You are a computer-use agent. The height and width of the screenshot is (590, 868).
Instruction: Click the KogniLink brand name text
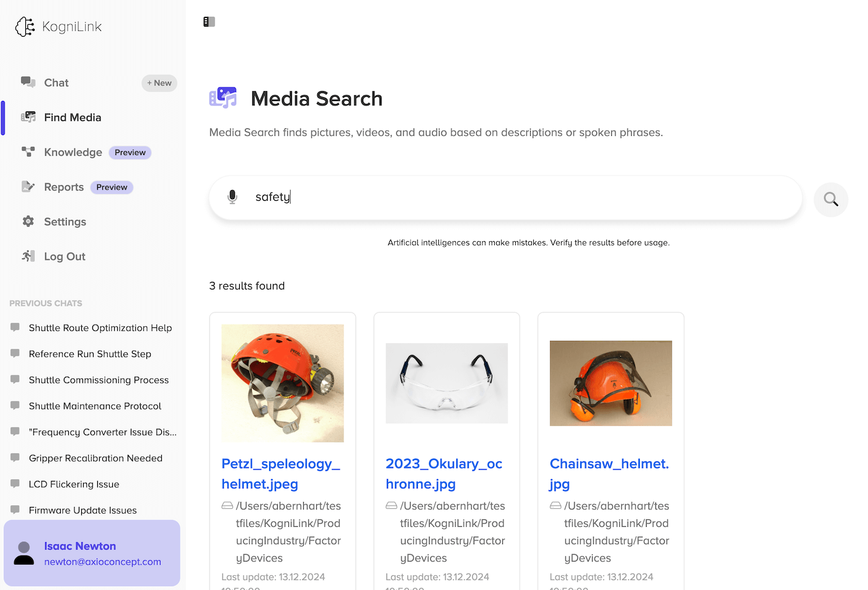point(72,27)
